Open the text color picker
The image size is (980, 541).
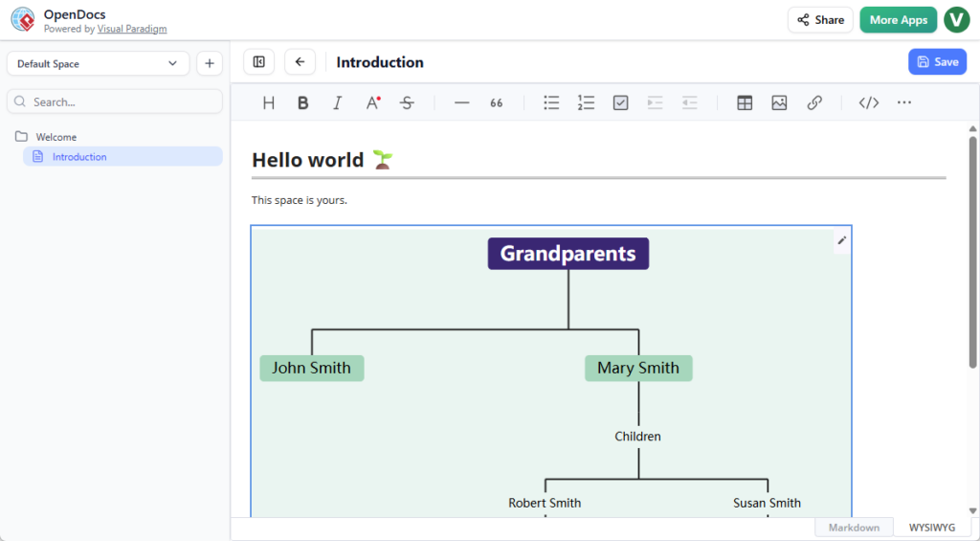click(x=373, y=102)
